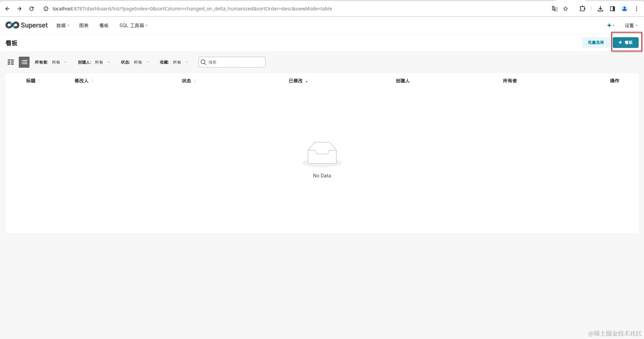This screenshot has height=339, width=644.
Task: Switch to card grid view
Action: (11, 62)
